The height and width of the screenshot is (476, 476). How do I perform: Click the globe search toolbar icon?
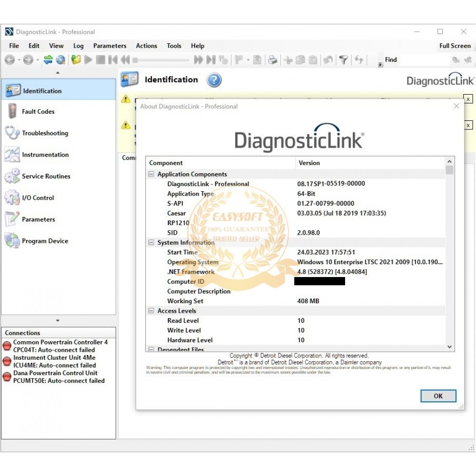61,60
